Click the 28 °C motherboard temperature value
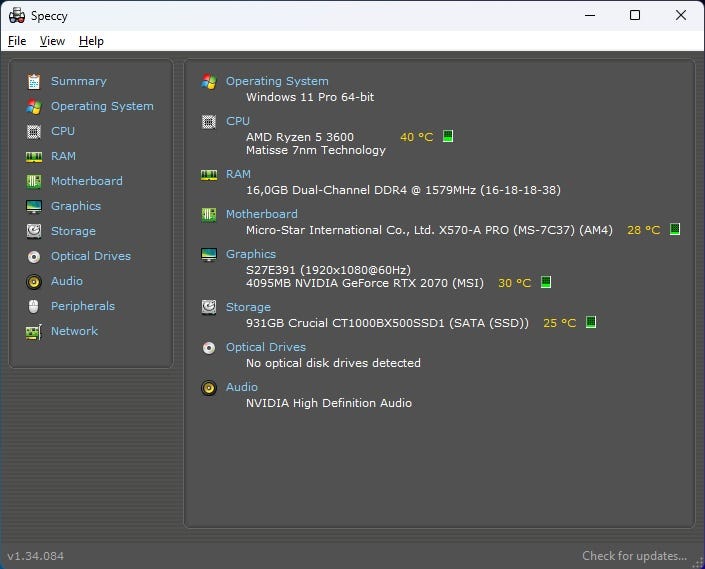This screenshot has width=705, height=569. click(644, 231)
